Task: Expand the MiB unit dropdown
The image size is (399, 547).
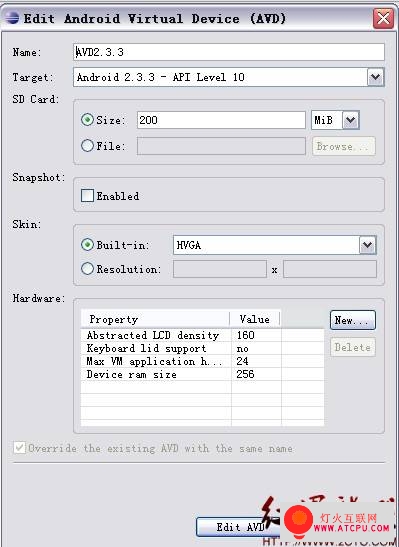Action: coord(351,120)
